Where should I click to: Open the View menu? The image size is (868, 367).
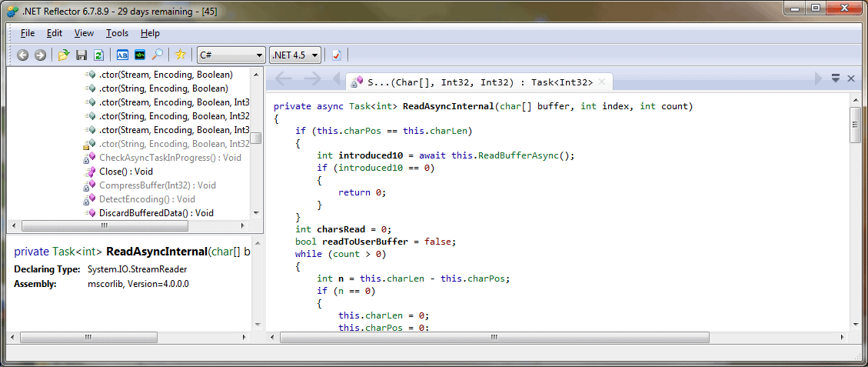point(84,33)
